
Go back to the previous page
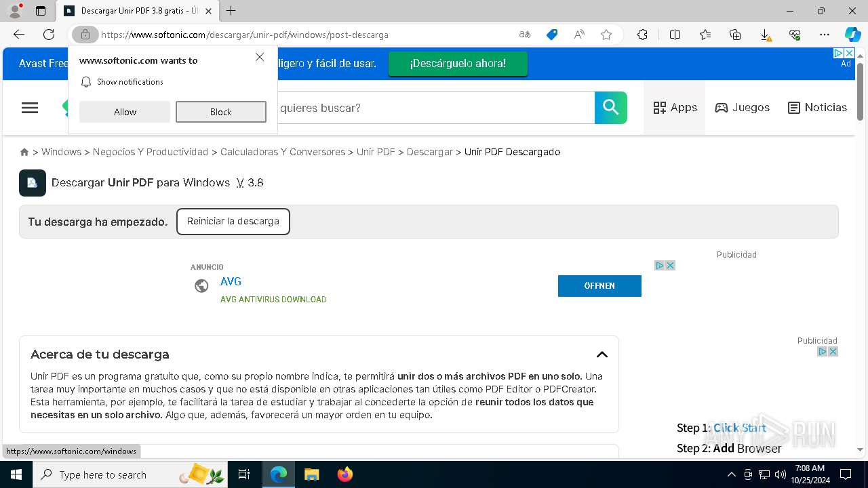click(19, 35)
